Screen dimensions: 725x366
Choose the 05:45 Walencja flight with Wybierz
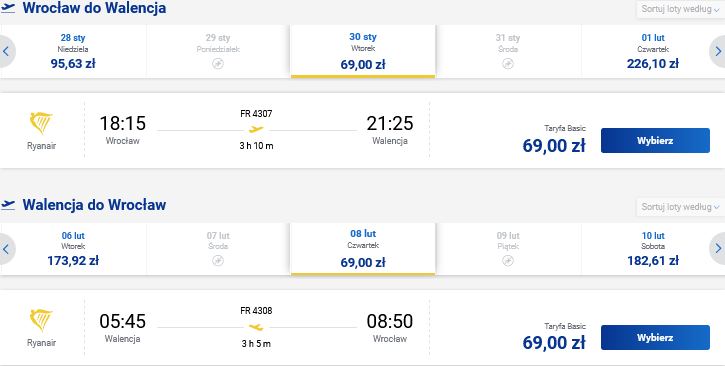point(655,337)
